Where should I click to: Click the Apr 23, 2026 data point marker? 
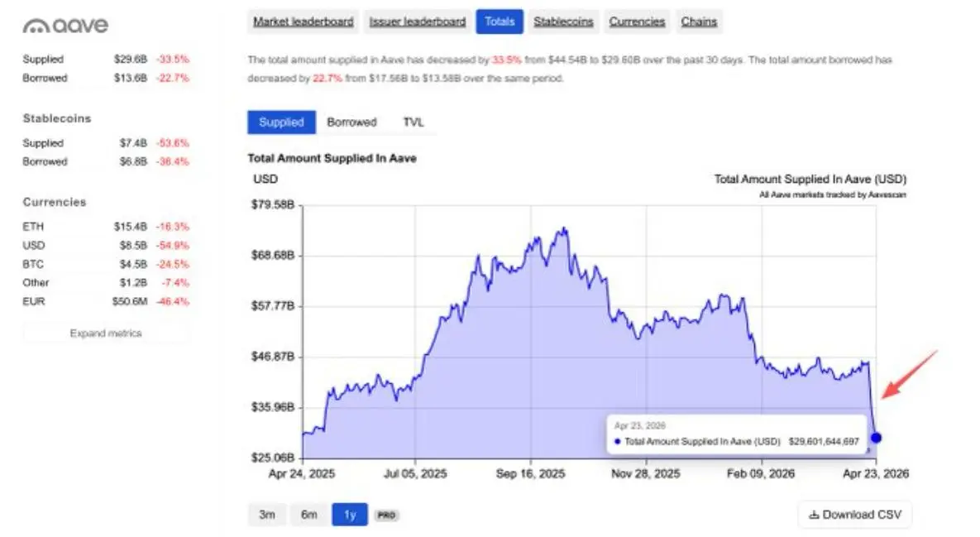(876, 438)
